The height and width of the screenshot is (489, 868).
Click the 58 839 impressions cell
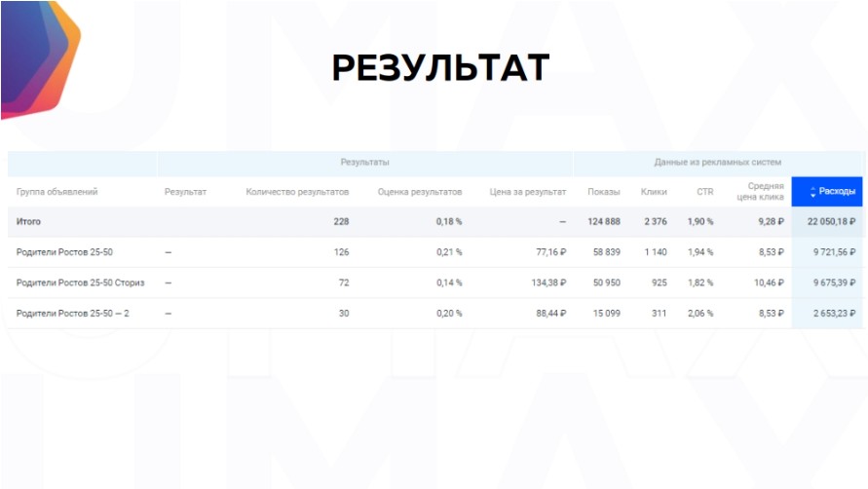[x=606, y=252]
